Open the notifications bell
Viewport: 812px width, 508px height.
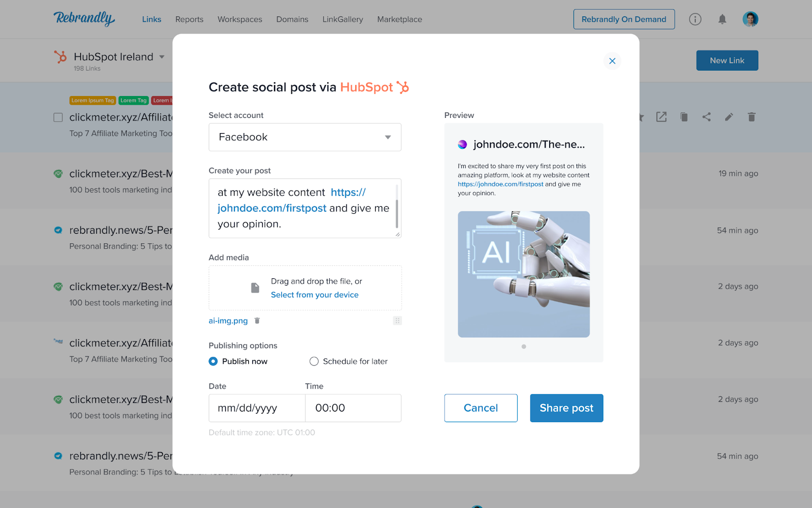coord(722,19)
